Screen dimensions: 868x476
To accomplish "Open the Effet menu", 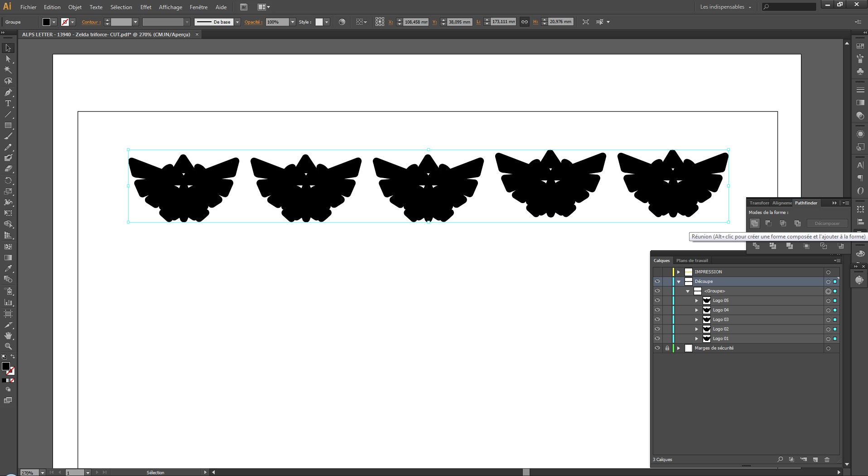I will [145, 7].
